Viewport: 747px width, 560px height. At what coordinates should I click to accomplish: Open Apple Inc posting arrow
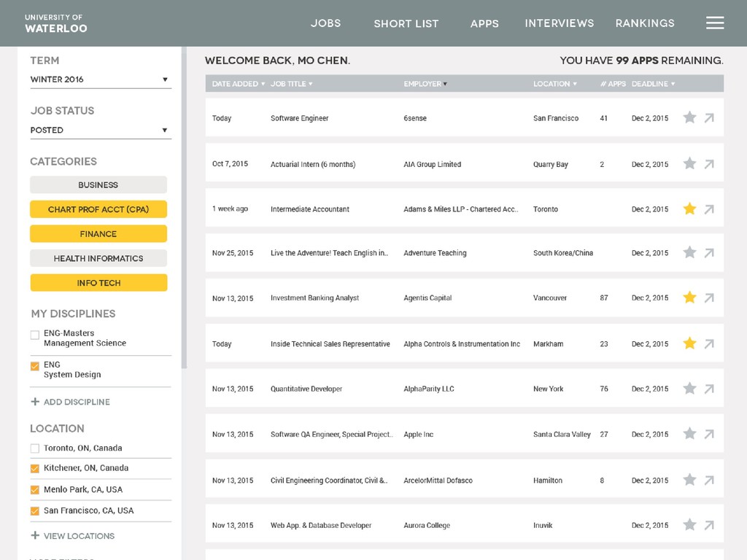pos(709,434)
